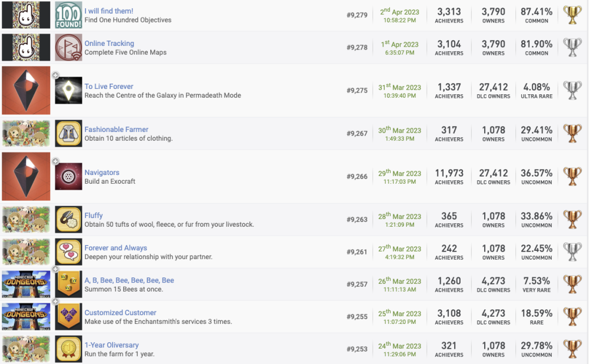Click the '100 Found!' trophy icon
This screenshot has width=589, height=364.
point(68,15)
